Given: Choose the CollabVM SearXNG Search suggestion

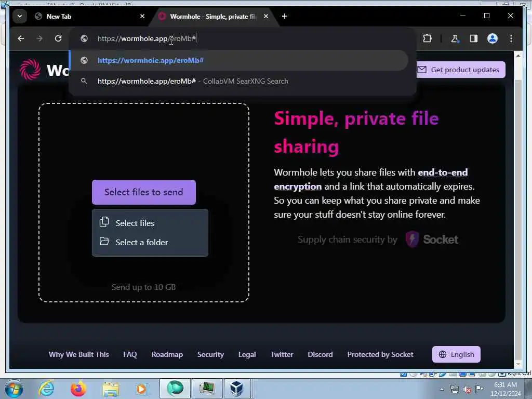Looking at the screenshot, I should (x=238, y=82).
